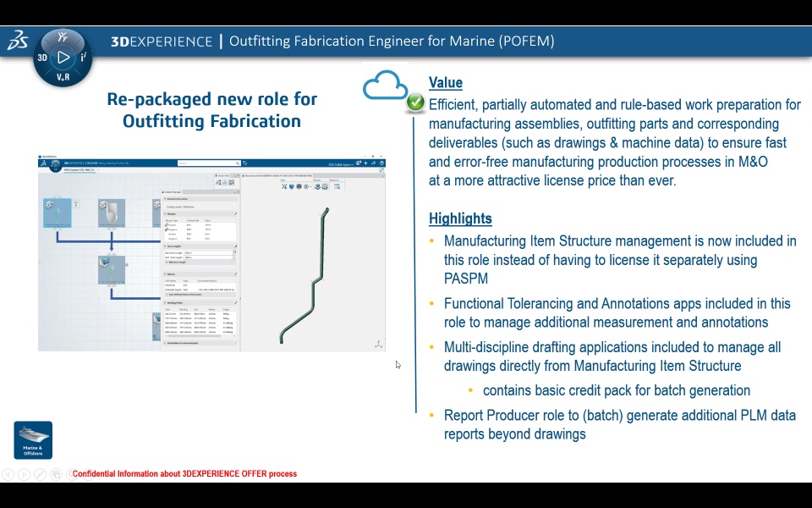Select the V.R quadrant of the compass

pyautogui.click(x=63, y=77)
